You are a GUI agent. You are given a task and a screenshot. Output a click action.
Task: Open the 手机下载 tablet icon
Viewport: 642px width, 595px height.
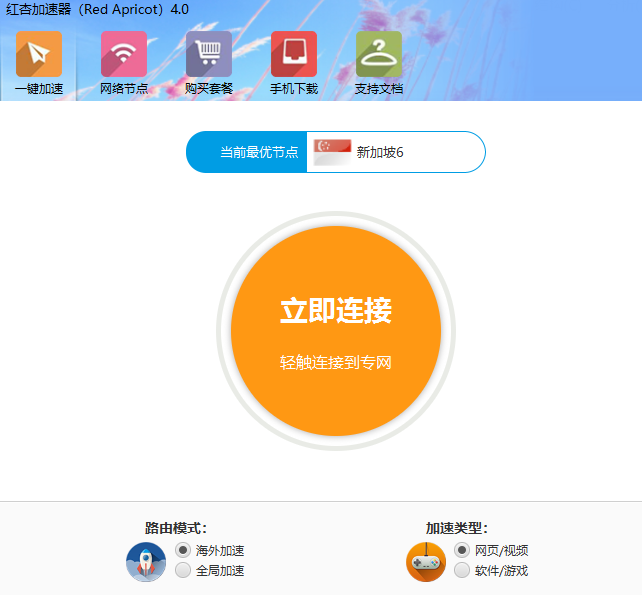tap(294, 54)
